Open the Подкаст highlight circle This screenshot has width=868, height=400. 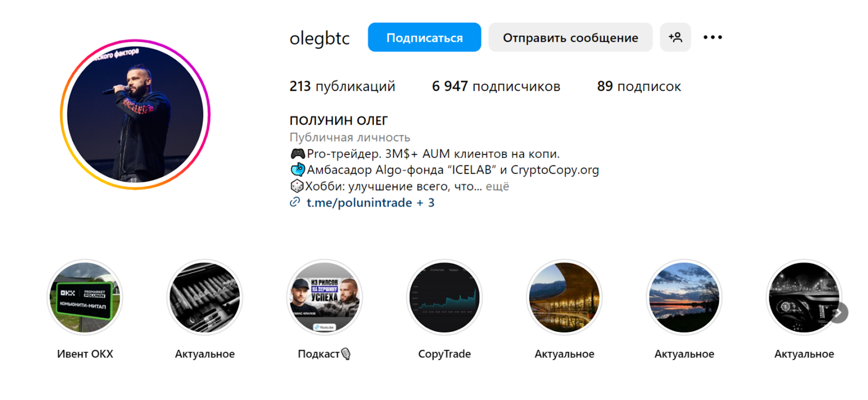point(324,297)
